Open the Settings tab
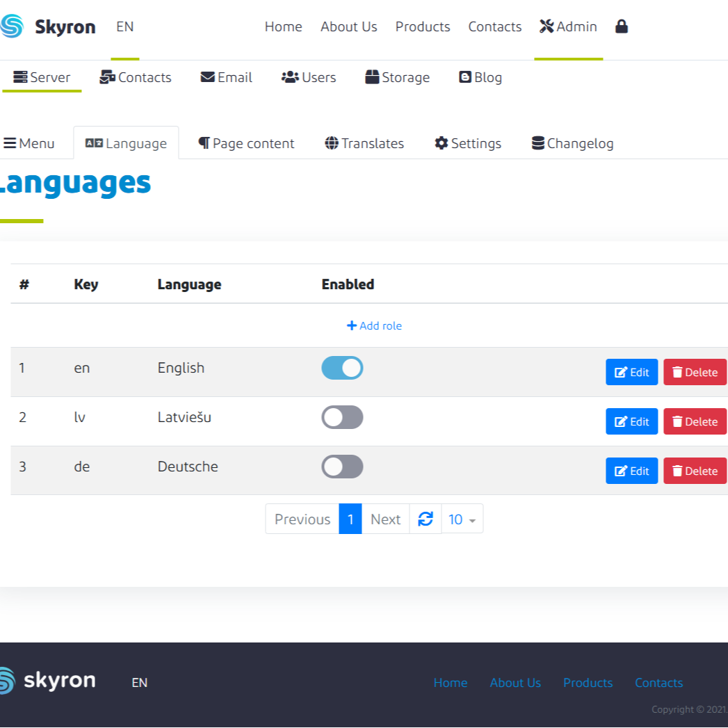 point(467,143)
